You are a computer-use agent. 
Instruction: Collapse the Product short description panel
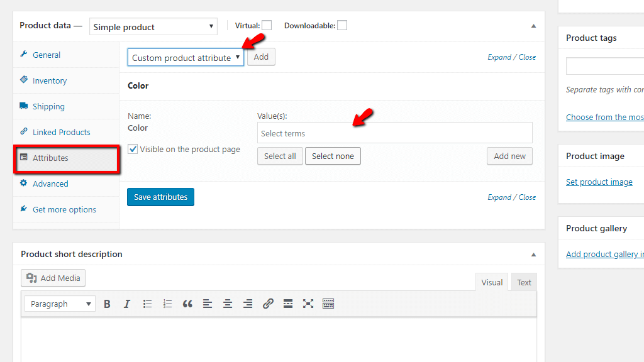coord(533,255)
